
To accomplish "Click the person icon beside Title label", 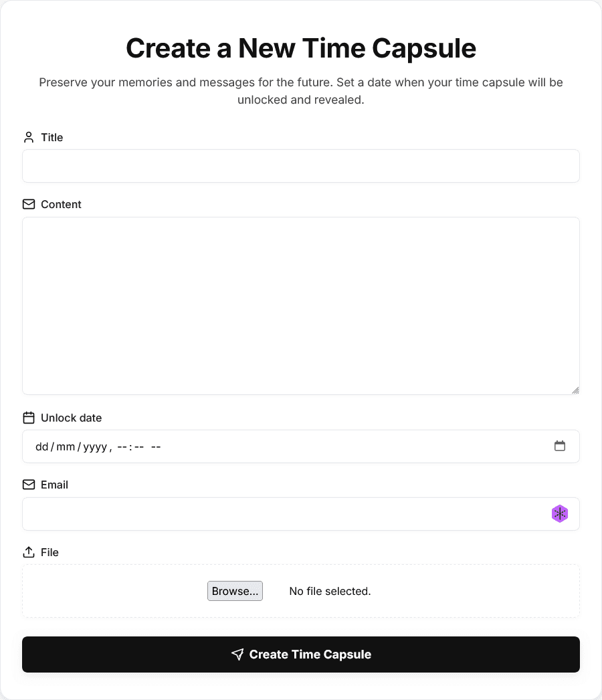I will tap(29, 137).
